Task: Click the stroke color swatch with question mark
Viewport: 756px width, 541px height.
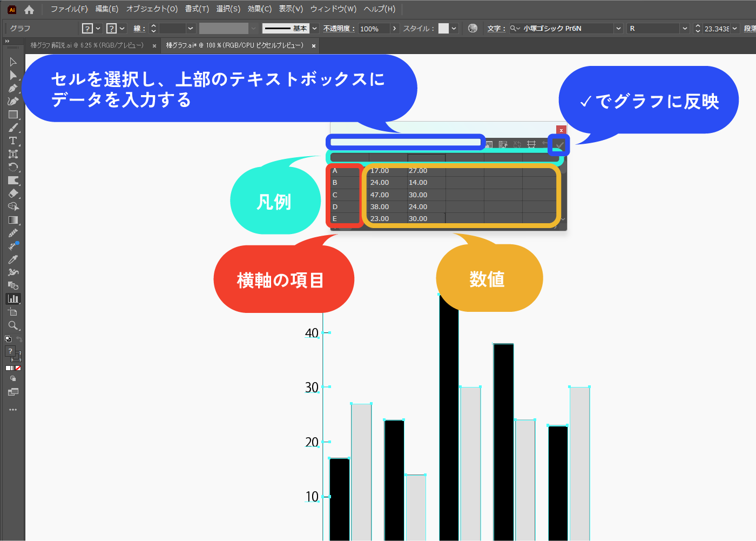Action: pyautogui.click(x=111, y=28)
